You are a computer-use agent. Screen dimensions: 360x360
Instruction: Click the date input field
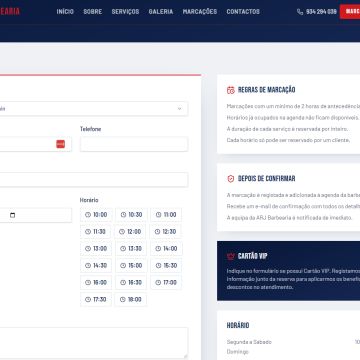tap(36, 215)
